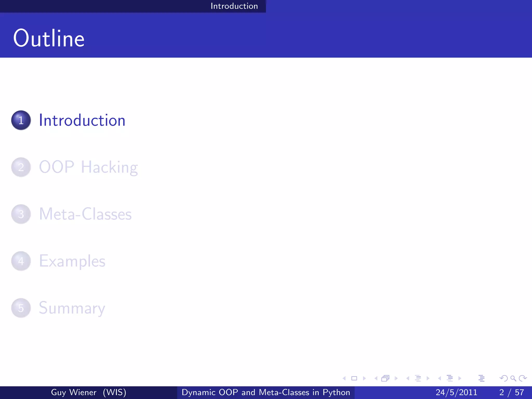Image resolution: width=532 pixels, height=399 pixels.
Task: Go to previous slide arrow
Action: pyautogui.click(x=344, y=378)
